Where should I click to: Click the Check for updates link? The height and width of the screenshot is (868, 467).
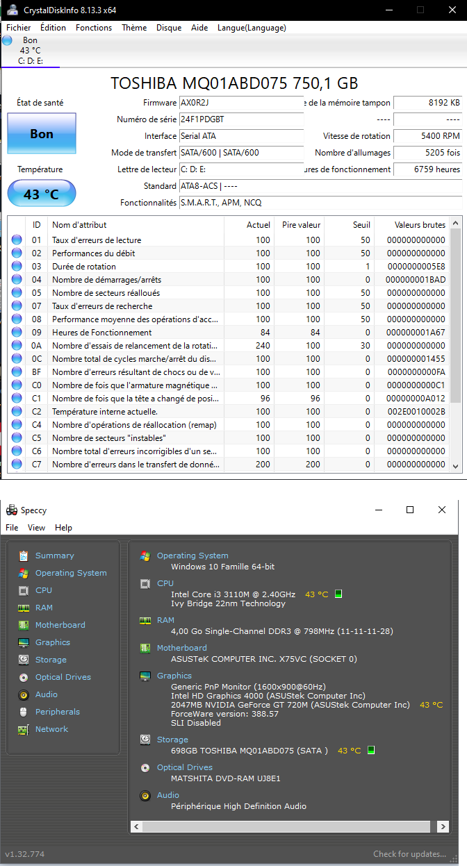[x=410, y=854]
